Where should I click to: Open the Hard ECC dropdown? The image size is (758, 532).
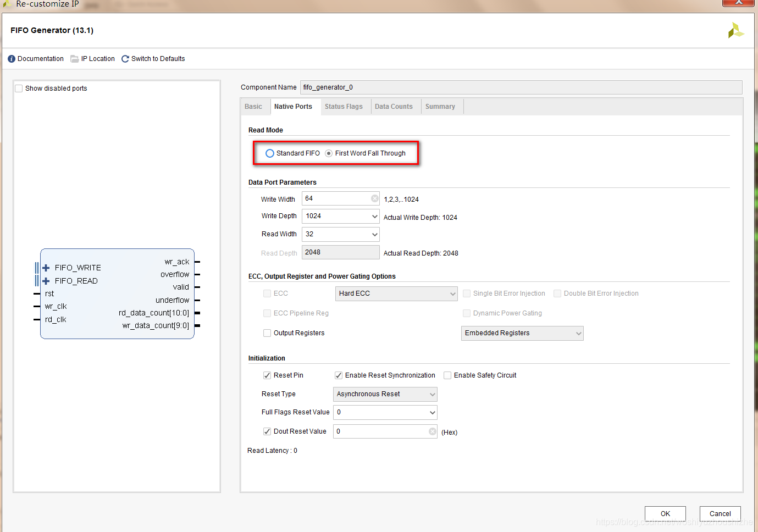396,293
